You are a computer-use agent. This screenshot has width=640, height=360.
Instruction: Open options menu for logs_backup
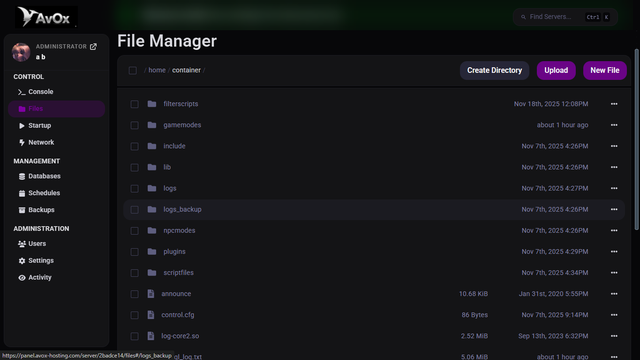(x=614, y=209)
